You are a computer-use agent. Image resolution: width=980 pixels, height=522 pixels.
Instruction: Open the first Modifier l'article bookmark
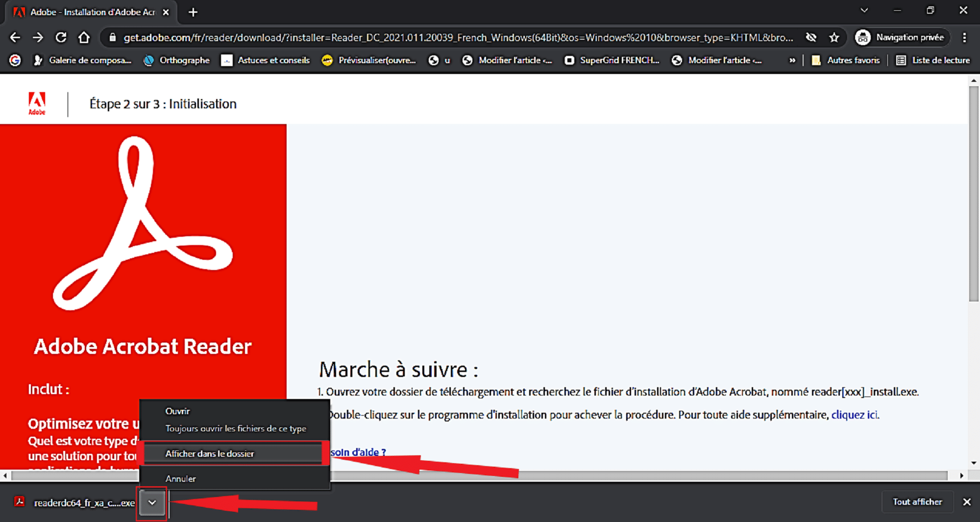507,60
